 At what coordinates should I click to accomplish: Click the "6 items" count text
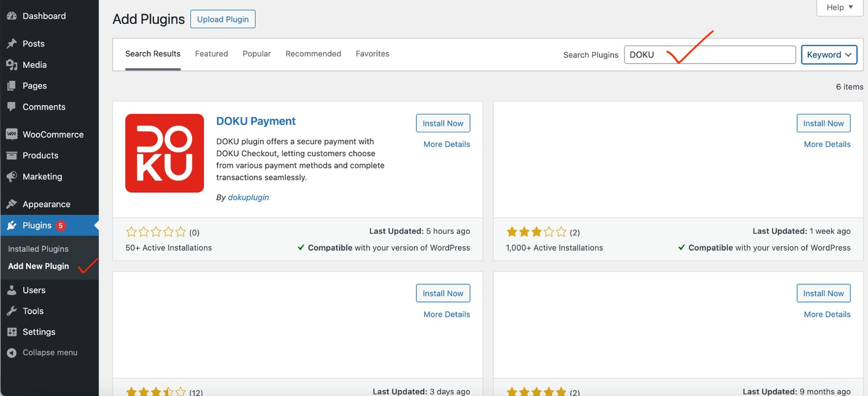849,87
